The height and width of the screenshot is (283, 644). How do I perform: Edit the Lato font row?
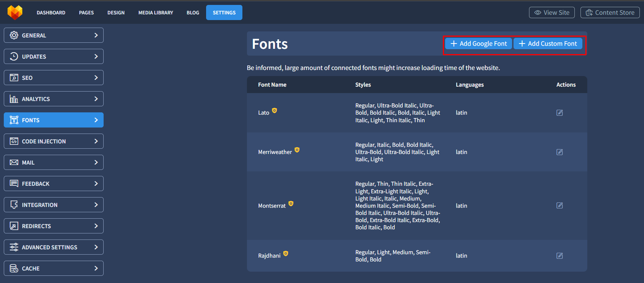560,113
